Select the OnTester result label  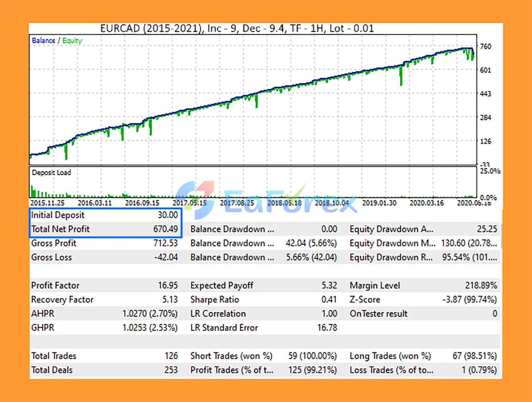click(379, 314)
